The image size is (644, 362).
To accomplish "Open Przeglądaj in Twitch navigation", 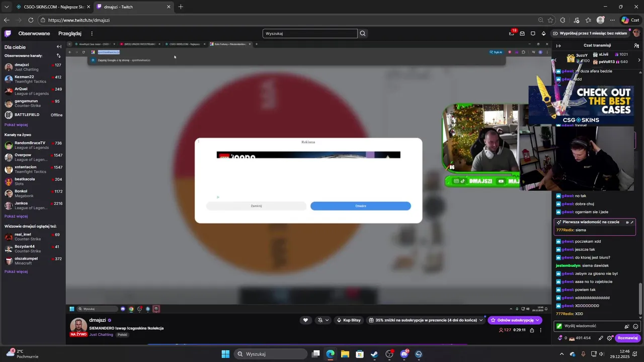I will [x=69, y=34].
